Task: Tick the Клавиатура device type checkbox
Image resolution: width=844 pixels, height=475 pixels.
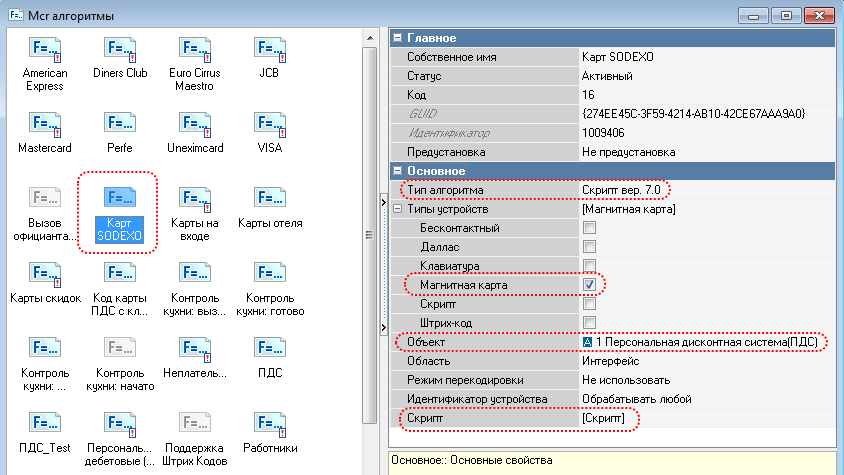Action: tap(590, 267)
